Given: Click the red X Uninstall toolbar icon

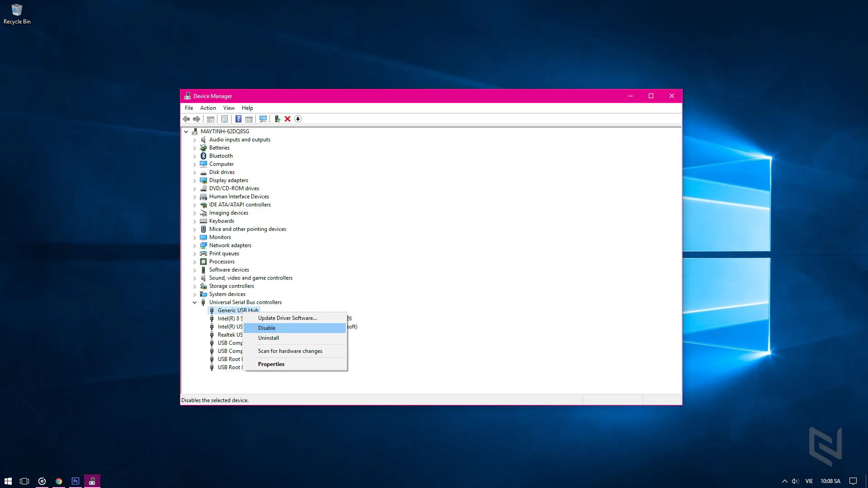Looking at the screenshot, I should point(288,119).
